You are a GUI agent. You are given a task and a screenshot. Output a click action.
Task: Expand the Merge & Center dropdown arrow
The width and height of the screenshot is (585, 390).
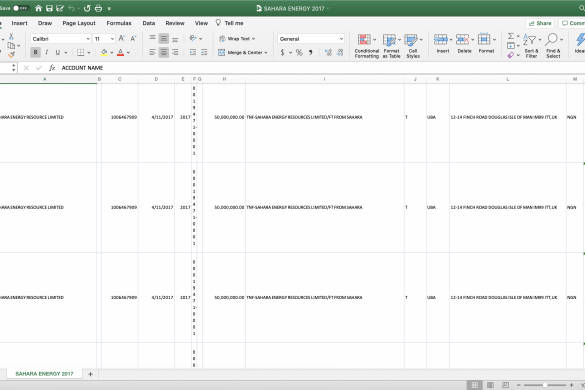266,53
